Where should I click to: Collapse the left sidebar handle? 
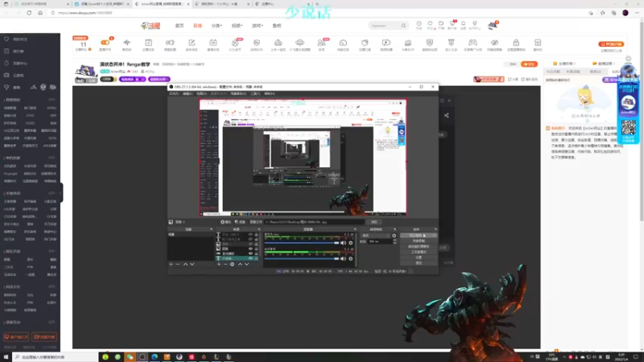[61, 192]
